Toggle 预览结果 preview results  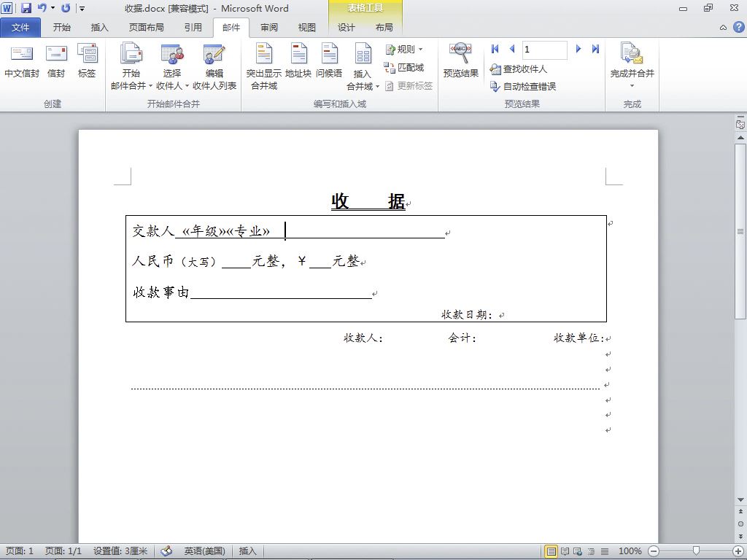[x=461, y=61]
